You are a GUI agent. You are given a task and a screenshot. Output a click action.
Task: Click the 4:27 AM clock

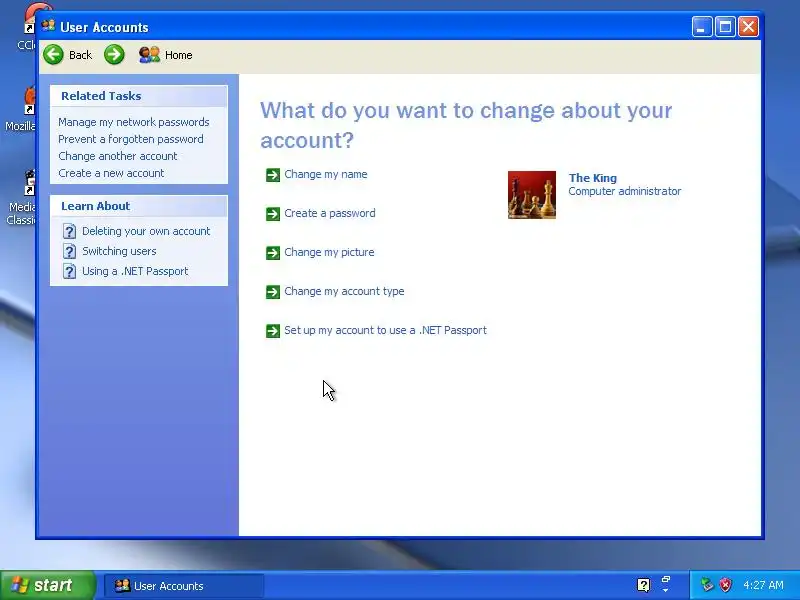[x=763, y=585]
